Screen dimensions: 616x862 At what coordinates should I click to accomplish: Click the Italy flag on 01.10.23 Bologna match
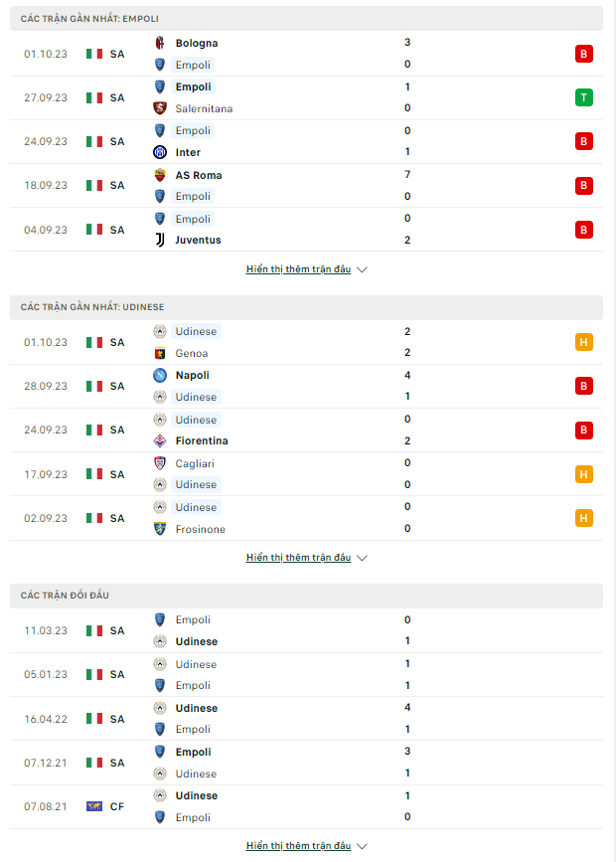(93, 54)
